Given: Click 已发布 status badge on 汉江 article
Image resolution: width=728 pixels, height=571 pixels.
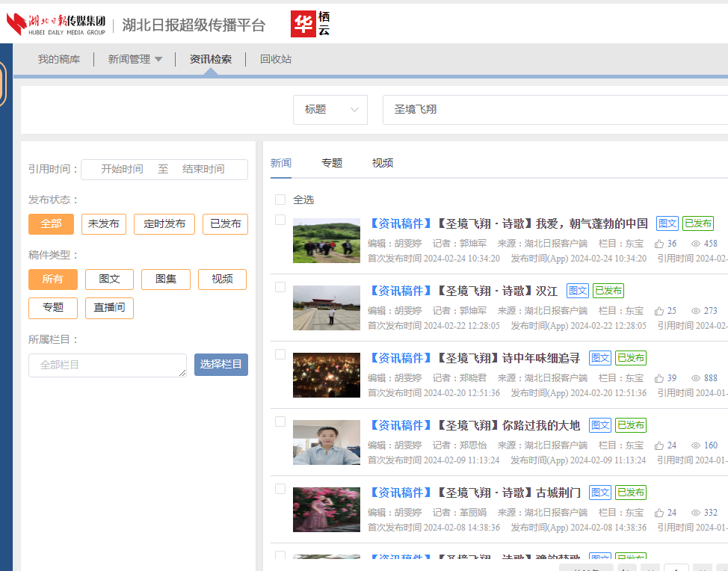Looking at the screenshot, I should coord(608,291).
